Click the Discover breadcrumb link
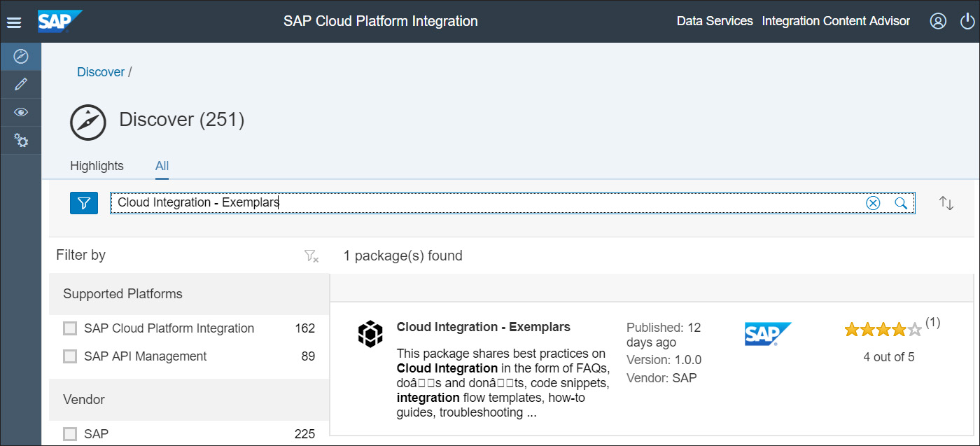The width and height of the screenshot is (980, 446). [101, 72]
